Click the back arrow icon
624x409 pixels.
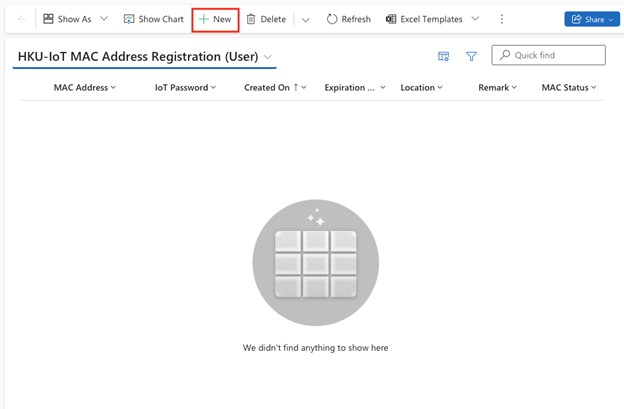[x=22, y=19]
